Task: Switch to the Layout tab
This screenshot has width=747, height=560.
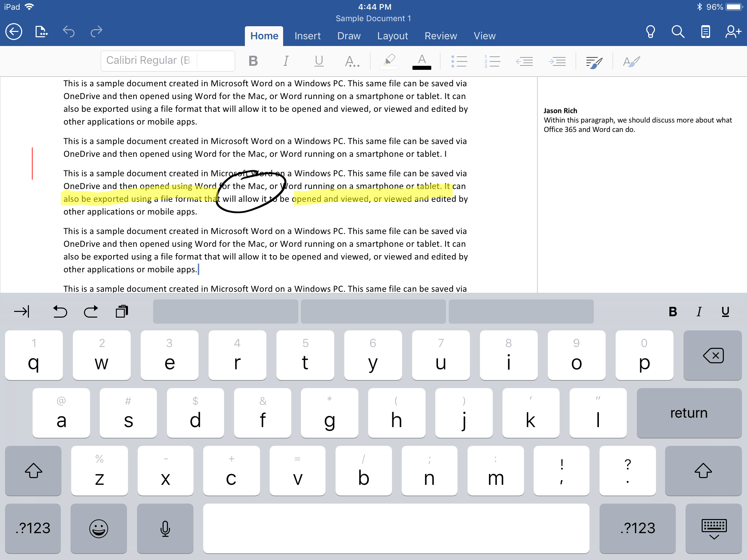Action: 392,36
